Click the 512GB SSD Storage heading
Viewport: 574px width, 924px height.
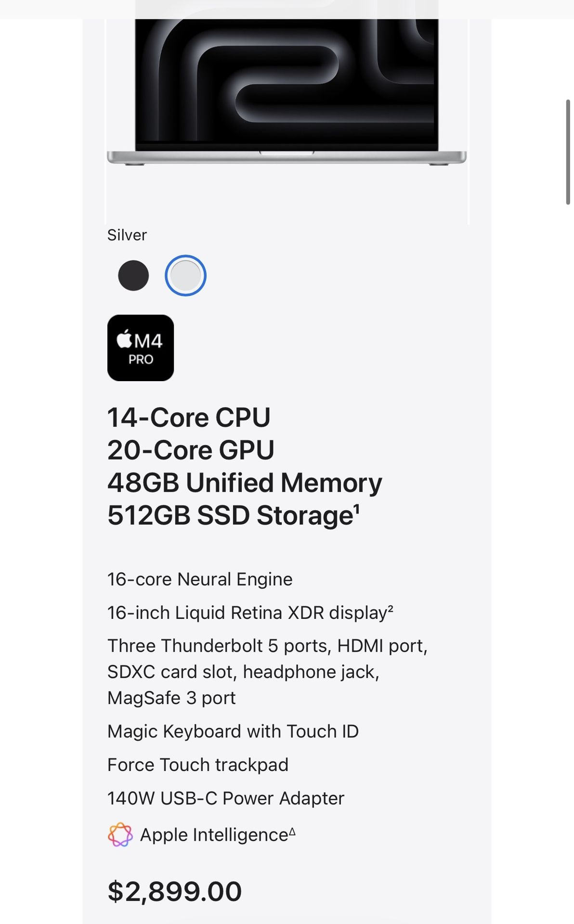point(230,515)
